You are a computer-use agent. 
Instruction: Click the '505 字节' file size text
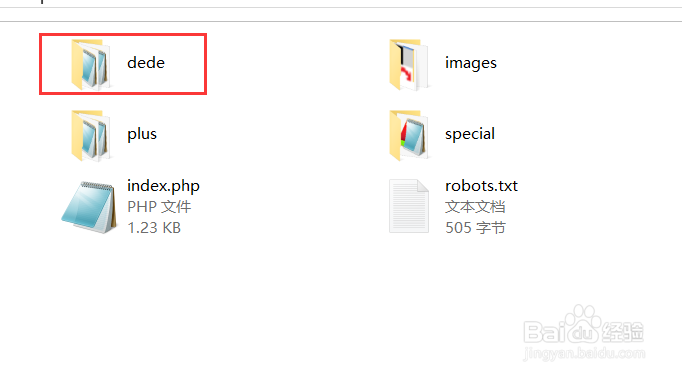pos(475,227)
